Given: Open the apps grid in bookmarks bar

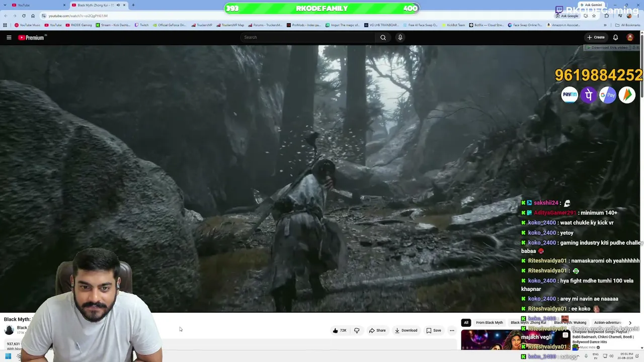Looking at the screenshot, I should [5, 25].
